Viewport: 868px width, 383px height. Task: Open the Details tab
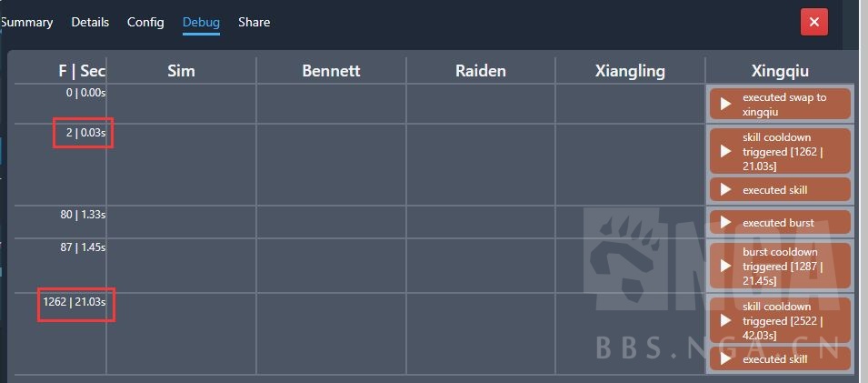pos(90,22)
